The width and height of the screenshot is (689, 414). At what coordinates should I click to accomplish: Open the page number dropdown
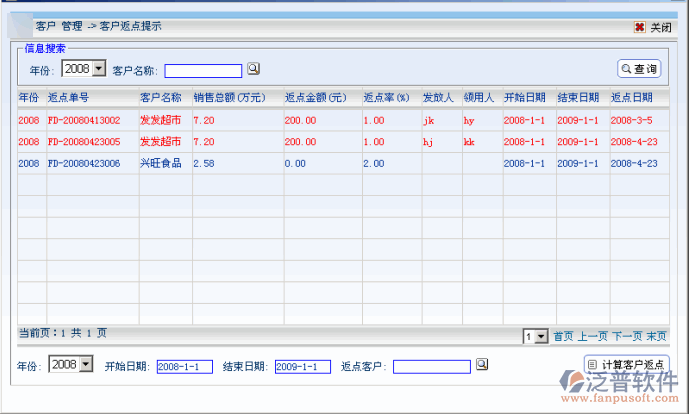pos(541,337)
